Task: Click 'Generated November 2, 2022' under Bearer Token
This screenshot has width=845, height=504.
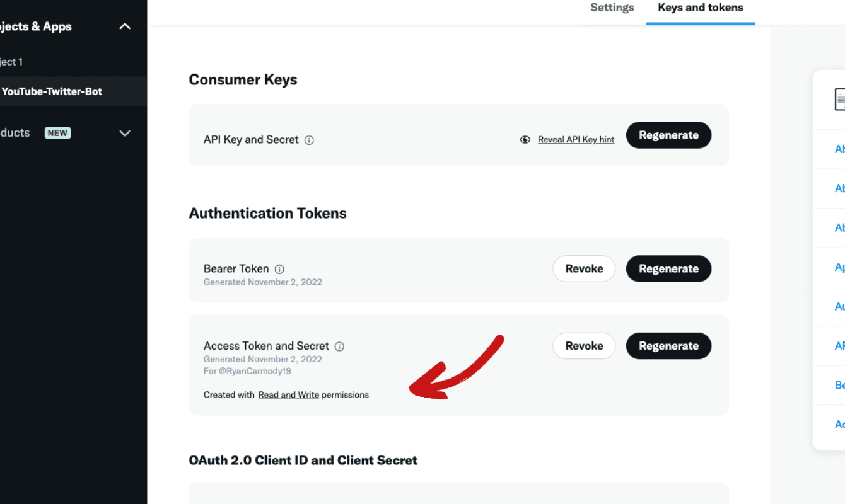Action: click(x=263, y=282)
